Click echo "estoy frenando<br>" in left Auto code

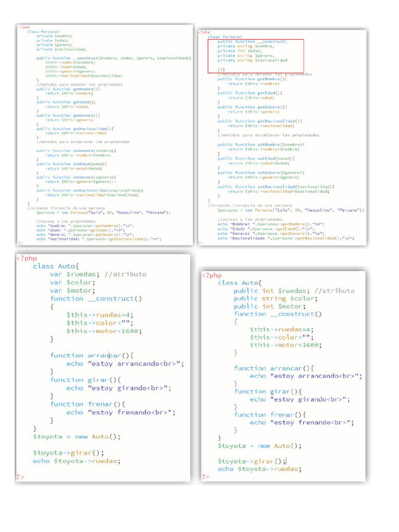121,413
